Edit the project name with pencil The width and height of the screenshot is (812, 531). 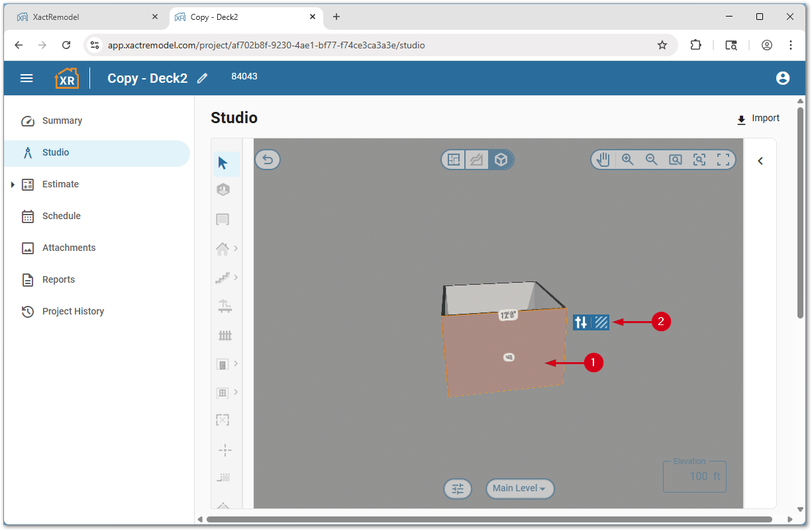(203, 78)
